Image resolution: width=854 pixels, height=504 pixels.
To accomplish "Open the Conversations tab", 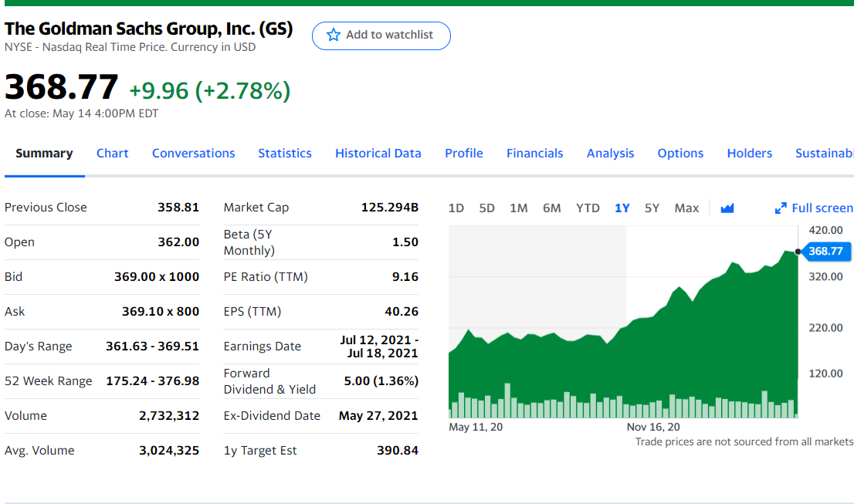I will point(193,153).
